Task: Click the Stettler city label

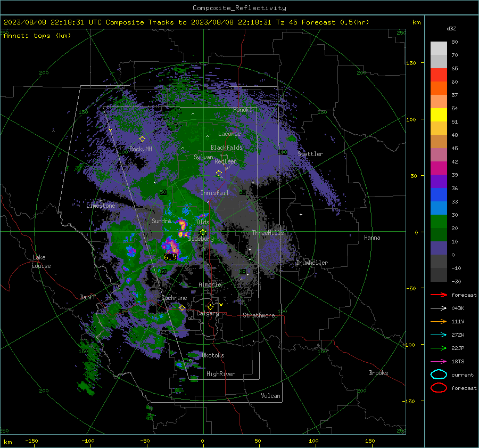Action: tap(310, 154)
